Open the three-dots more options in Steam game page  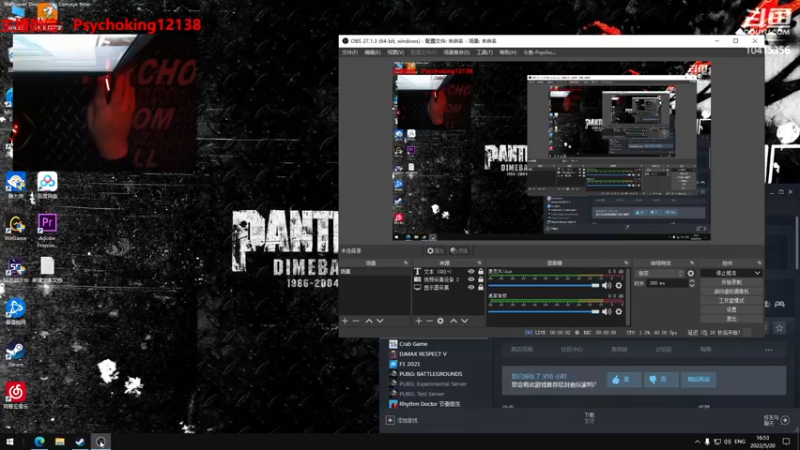[x=768, y=350]
